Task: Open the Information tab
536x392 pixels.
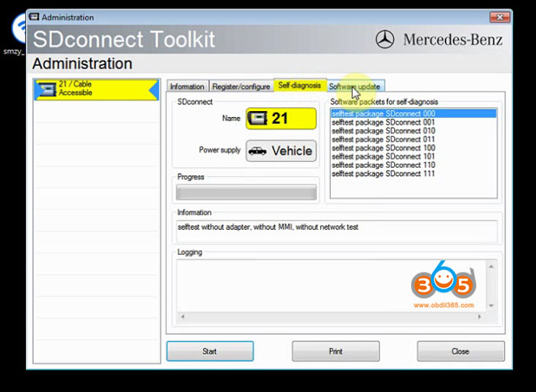Action: (x=188, y=87)
